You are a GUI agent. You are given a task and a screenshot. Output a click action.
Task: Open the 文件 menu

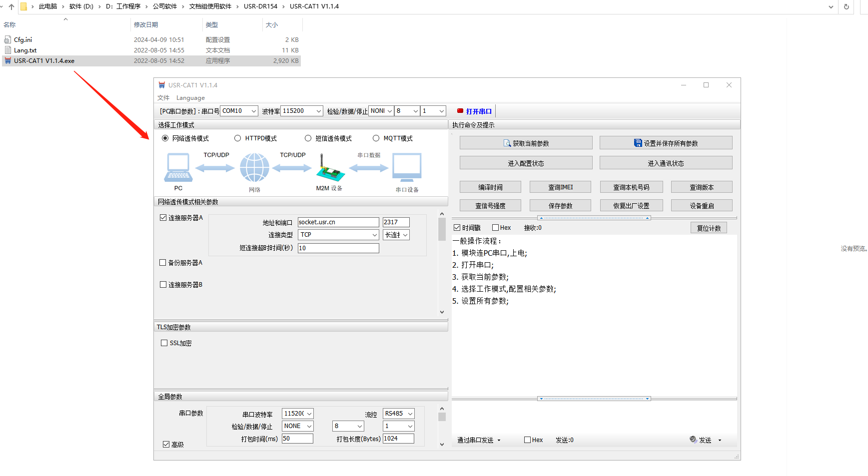pyautogui.click(x=163, y=98)
